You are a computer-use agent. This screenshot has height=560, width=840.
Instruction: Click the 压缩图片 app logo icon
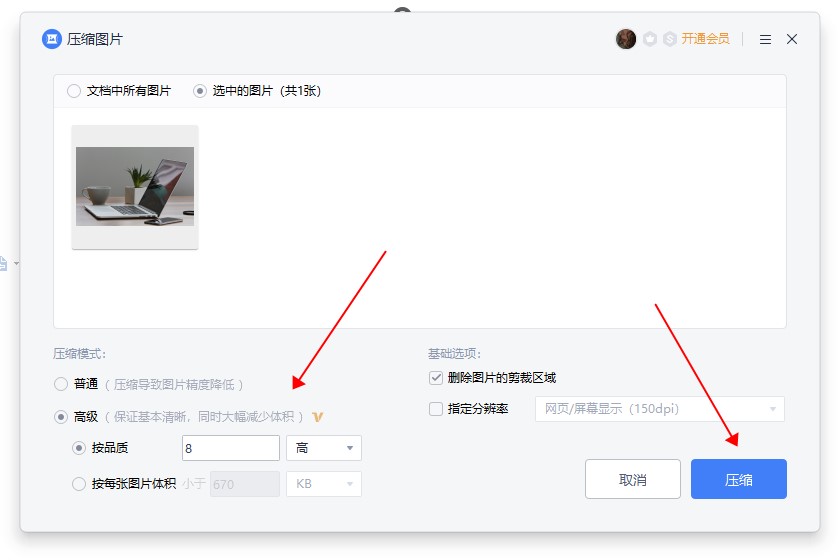pyautogui.click(x=51, y=39)
